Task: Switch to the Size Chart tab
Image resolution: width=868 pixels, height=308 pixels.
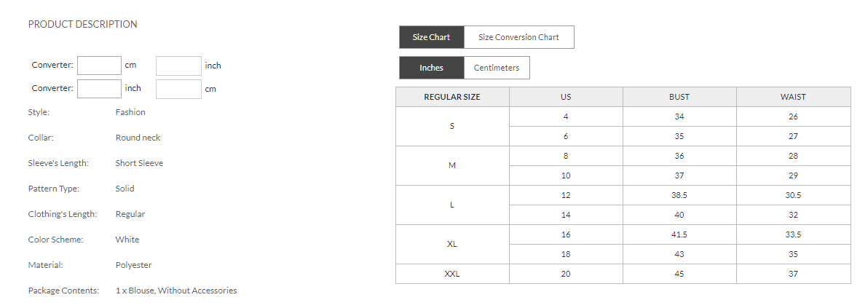Action: (431, 37)
